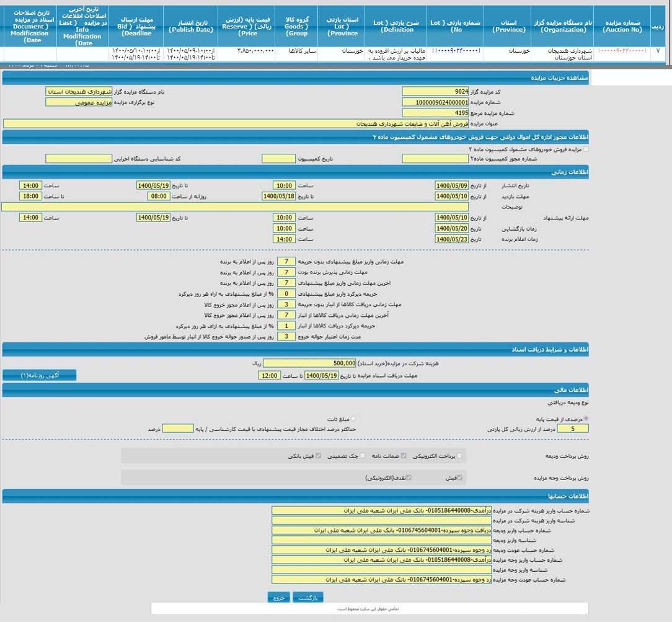Open the red auction number link in the table
This screenshot has height=622, width=672.
622,50
